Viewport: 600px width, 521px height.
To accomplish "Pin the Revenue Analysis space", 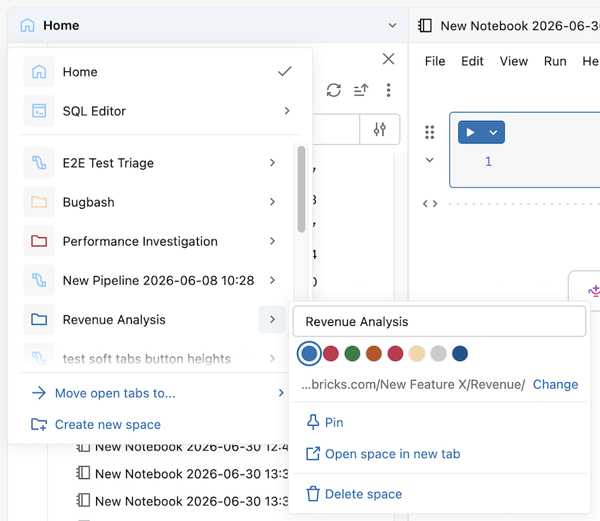I will point(334,422).
